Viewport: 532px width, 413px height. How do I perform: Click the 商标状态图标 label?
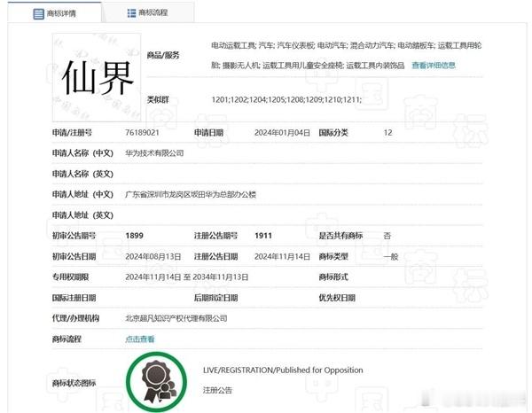click(x=74, y=383)
